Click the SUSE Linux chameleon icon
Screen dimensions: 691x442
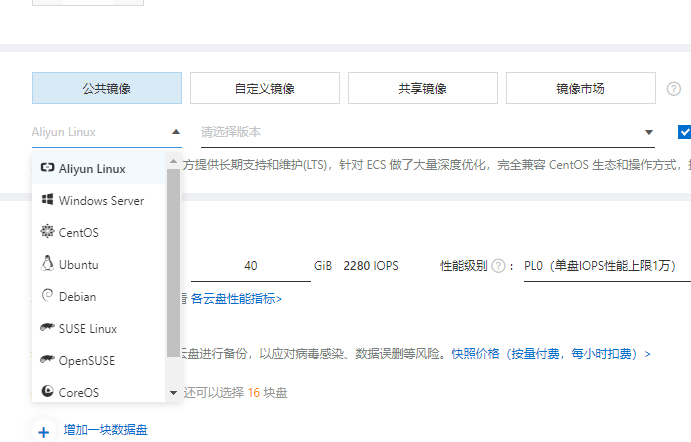(x=47, y=327)
